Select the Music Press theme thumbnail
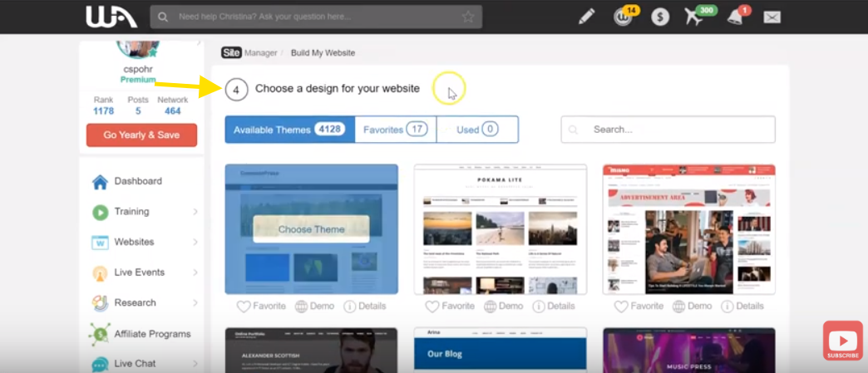Screen dimensions: 868x373 click(689, 351)
